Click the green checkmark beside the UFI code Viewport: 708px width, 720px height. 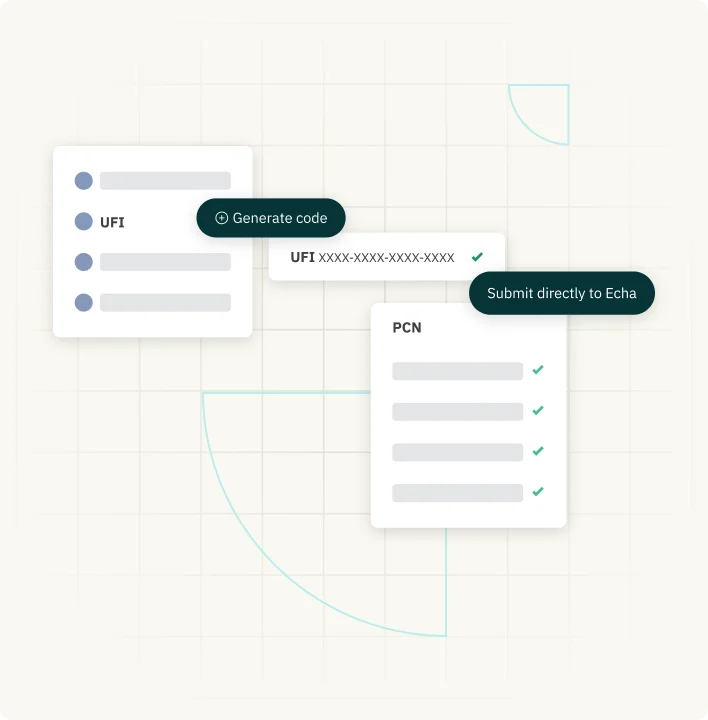pos(477,257)
